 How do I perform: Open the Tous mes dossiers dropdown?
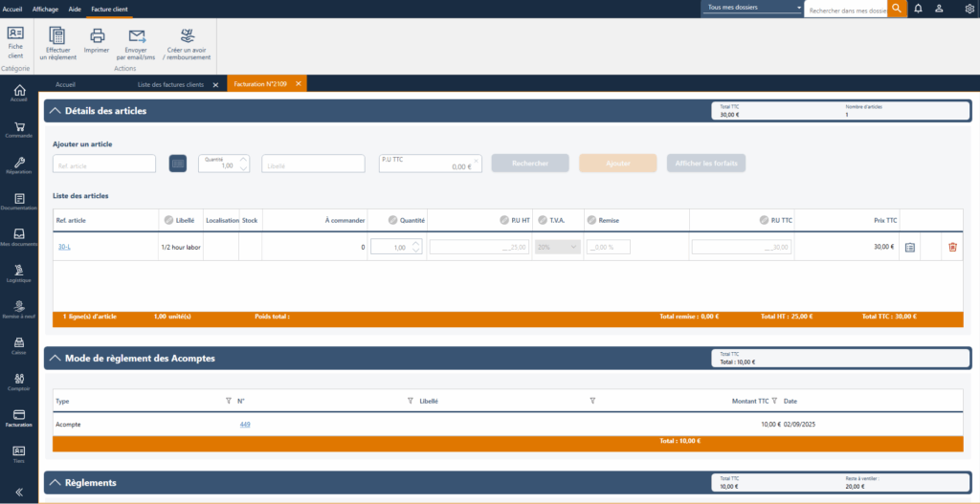(x=752, y=8)
